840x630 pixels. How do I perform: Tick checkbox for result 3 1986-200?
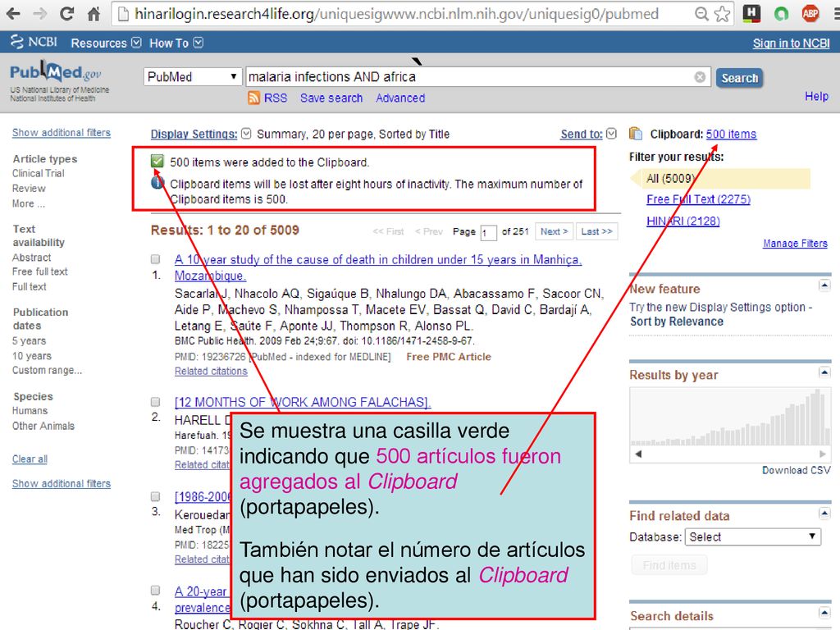click(x=155, y=496)
